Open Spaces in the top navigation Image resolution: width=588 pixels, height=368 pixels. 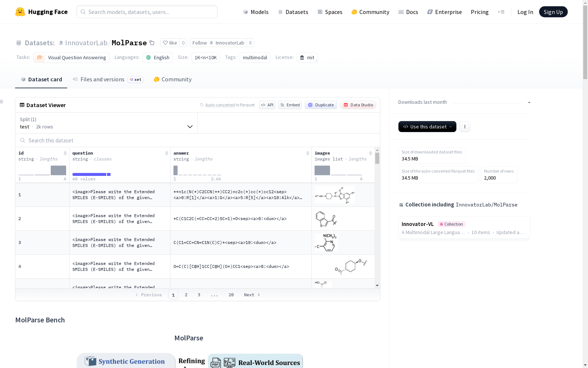coord(330,12)
